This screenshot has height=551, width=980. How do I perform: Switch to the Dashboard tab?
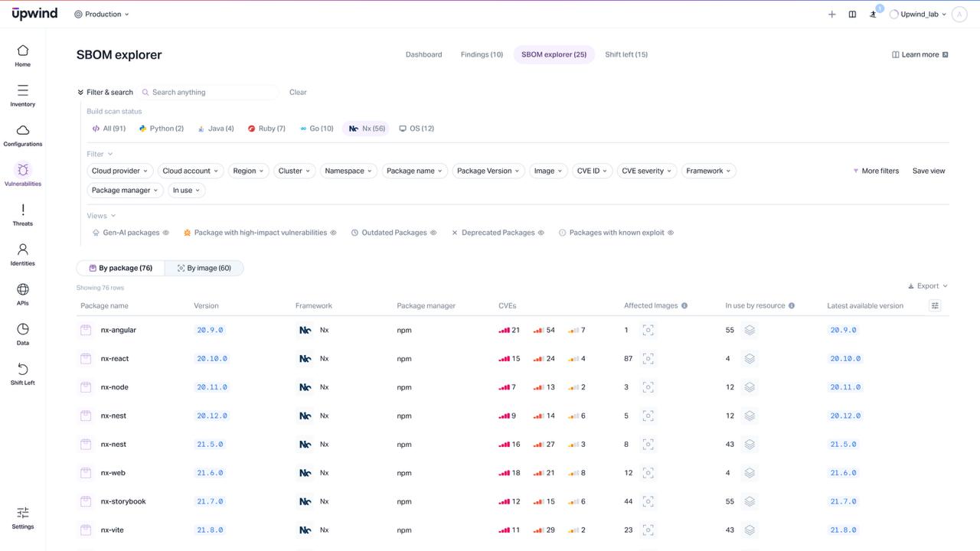point(423,54)
